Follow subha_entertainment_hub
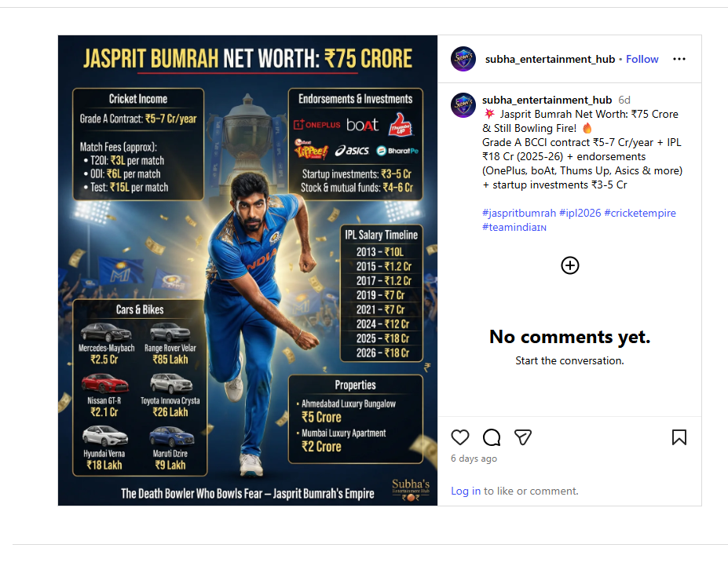Screen dimensions: 728x570 pos(642,59)
